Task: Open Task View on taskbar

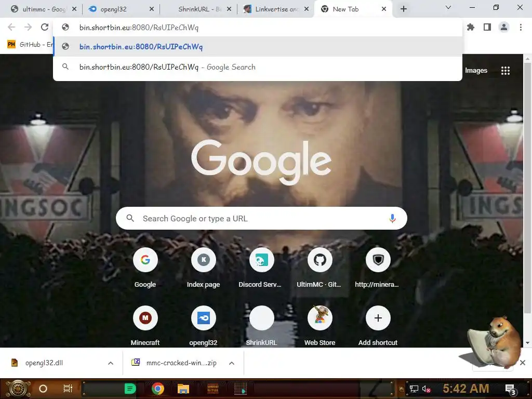Action: coord(68,389)
